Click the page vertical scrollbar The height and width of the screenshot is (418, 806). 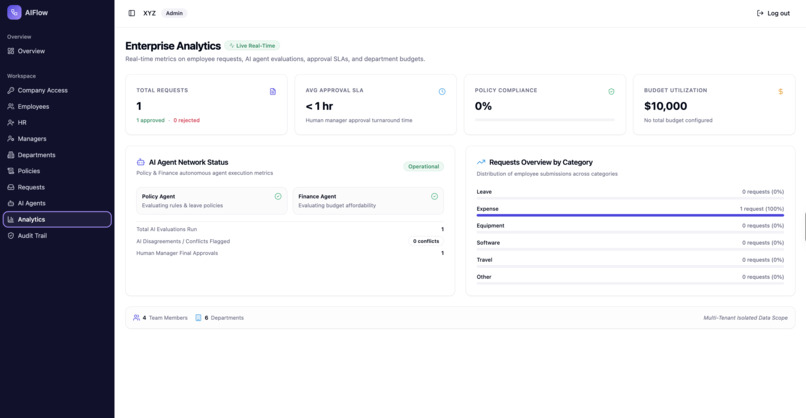point(804,226)
